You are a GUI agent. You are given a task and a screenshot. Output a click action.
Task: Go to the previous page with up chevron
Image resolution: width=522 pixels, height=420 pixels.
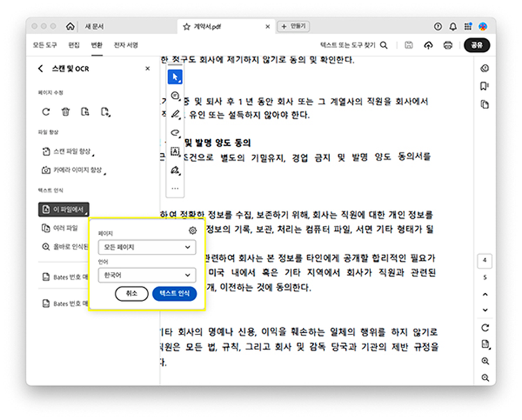pyautogui.click(x=485, y=294)
